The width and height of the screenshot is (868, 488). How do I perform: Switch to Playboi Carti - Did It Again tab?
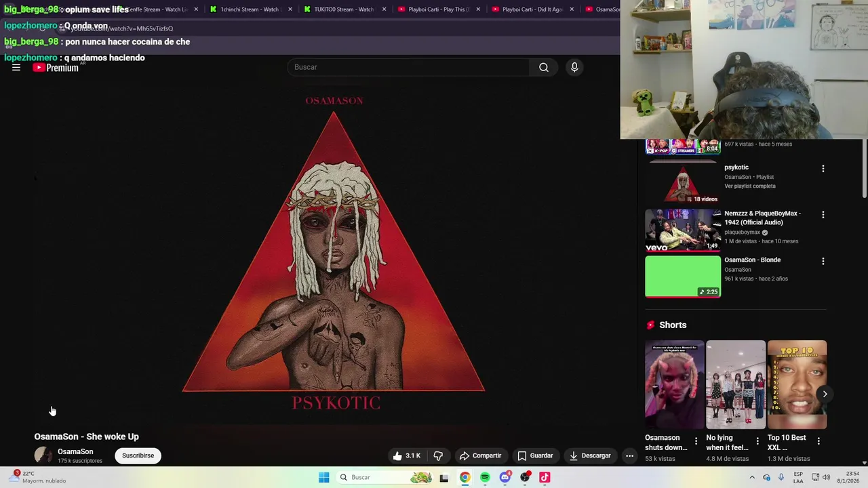point(531,9)
